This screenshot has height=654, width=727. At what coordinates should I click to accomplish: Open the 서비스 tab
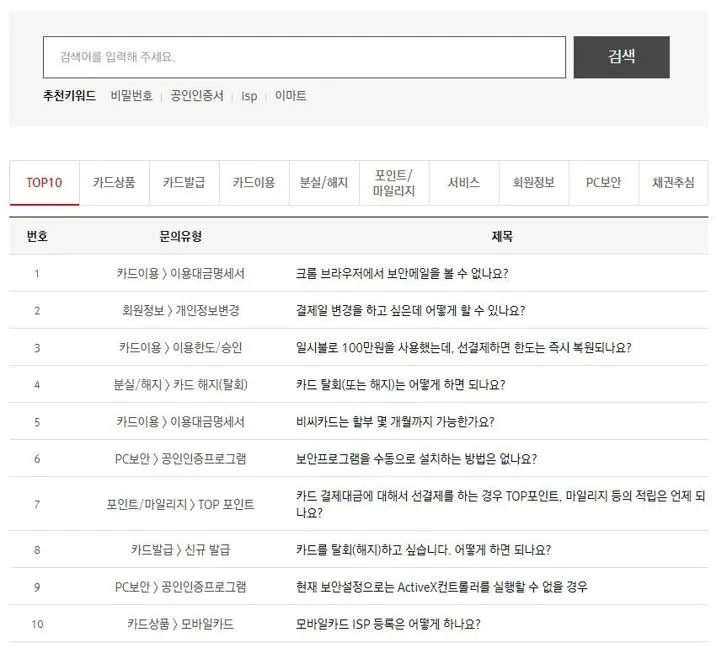464,183
